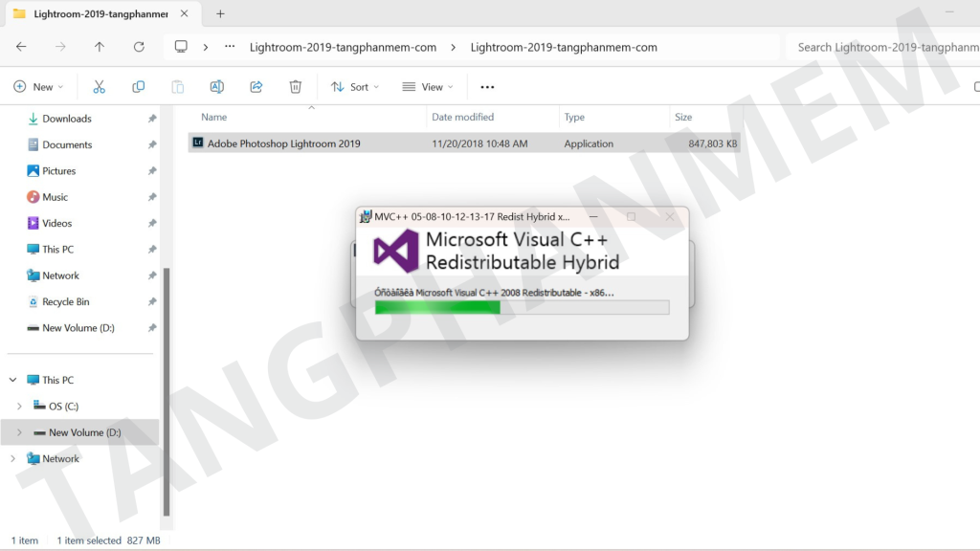Expand the OS (C:) drive tree node

pos(19,407)
